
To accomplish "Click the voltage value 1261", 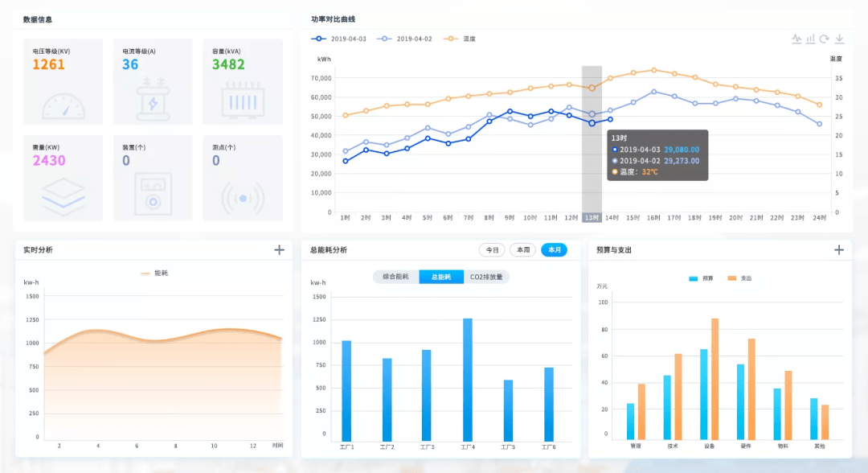I will pos(49,64).
